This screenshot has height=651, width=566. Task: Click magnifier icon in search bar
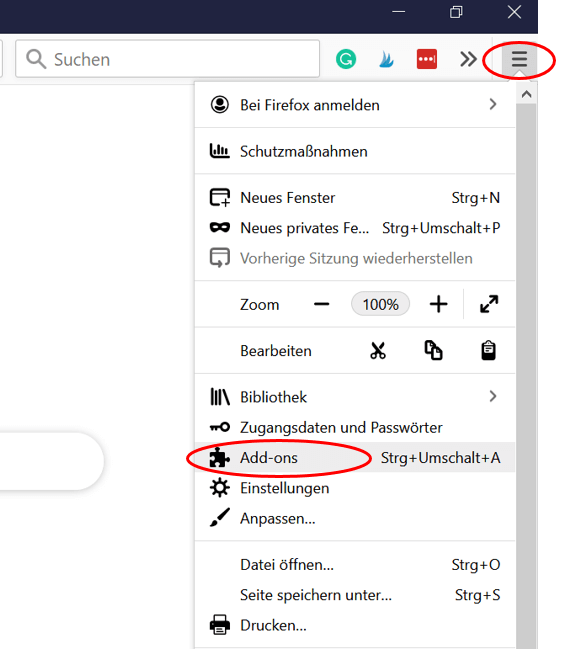[x=36, y=59]
